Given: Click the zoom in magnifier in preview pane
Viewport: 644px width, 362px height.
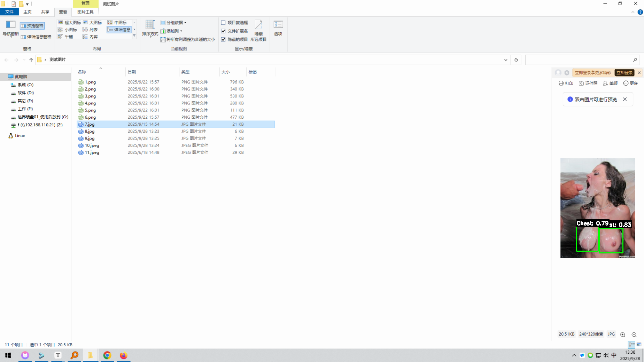Looking at the screenshot, I should pyautogui.click(x=622, y=335).
